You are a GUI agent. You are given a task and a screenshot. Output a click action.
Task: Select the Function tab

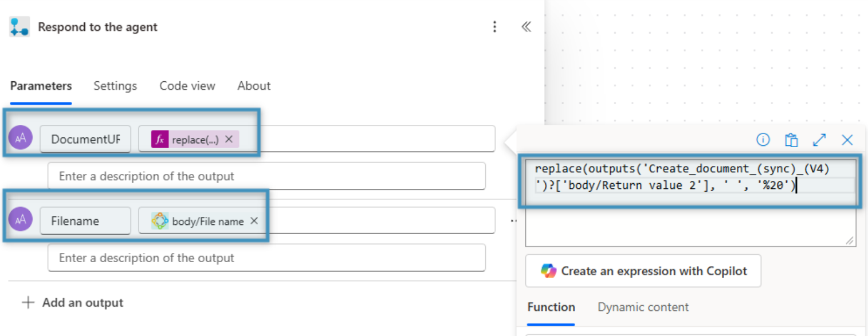(551, 307)
